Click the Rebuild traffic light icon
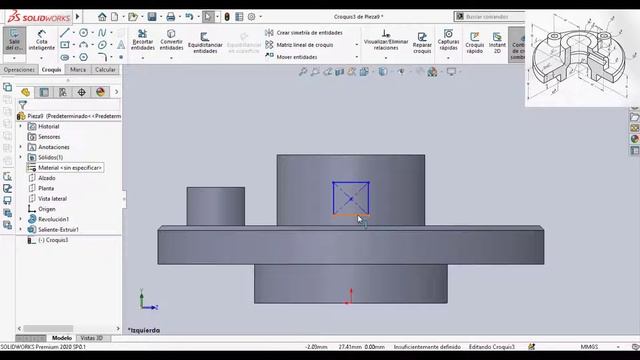640x360 pixels. pos(227,17)
